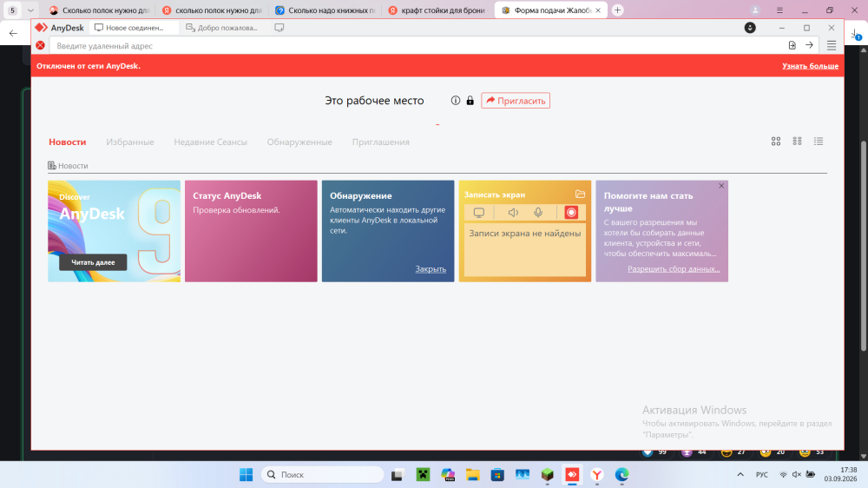Click the 'Это рабочее место' heading
Viewport: 868px width, 488px height.
pyautogui.click(x=374, y=101)
